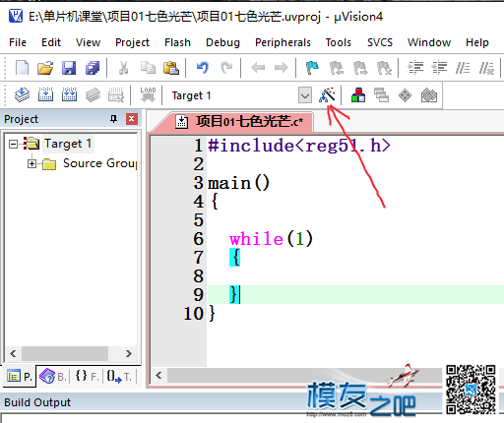Open the Help menu
The width and height of the screenshot is (504, 423).
(477, 42)
